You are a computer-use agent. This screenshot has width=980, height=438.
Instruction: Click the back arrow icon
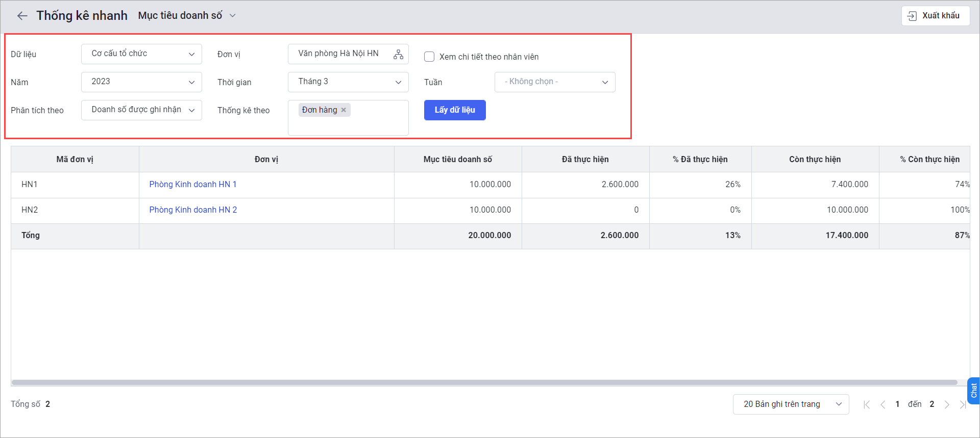[x=22, y=16]
